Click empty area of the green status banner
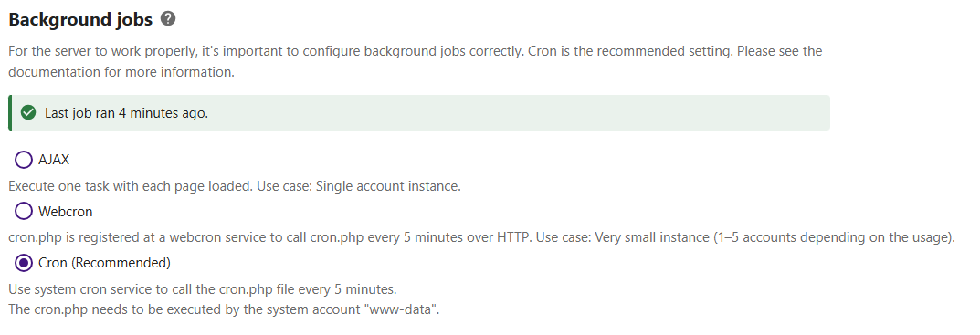The width and height of the screenshot is (980, 335). coord(519,113)
